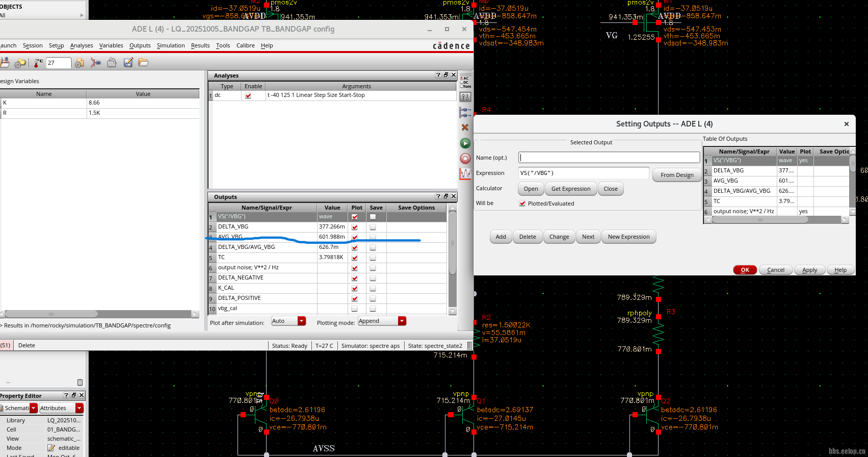
Task: Click the Get Expression button
Action: point(570,189)
